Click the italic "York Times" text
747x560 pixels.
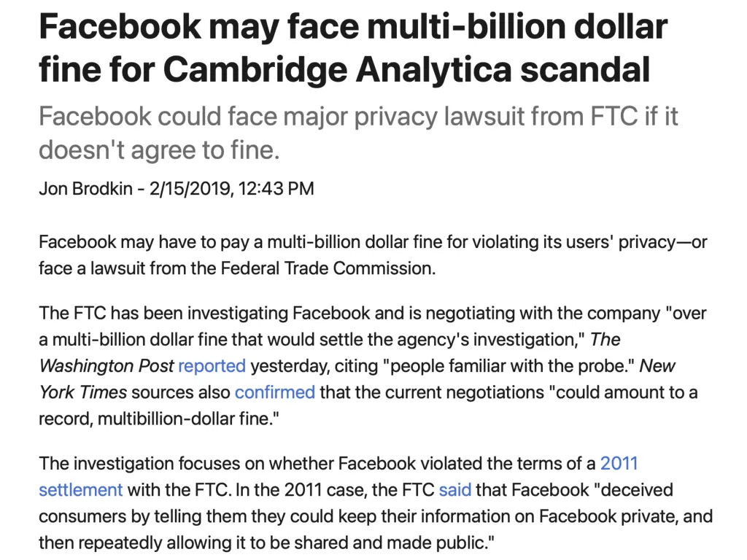pyautogui.click(x=83, y=392)
